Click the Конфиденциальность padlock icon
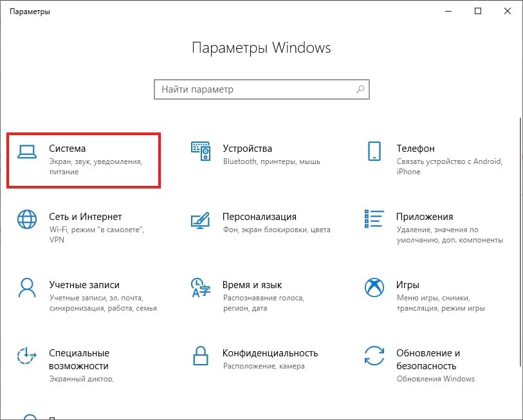The width and height of the screenshot is (523, 420). [x=201, y=356]
